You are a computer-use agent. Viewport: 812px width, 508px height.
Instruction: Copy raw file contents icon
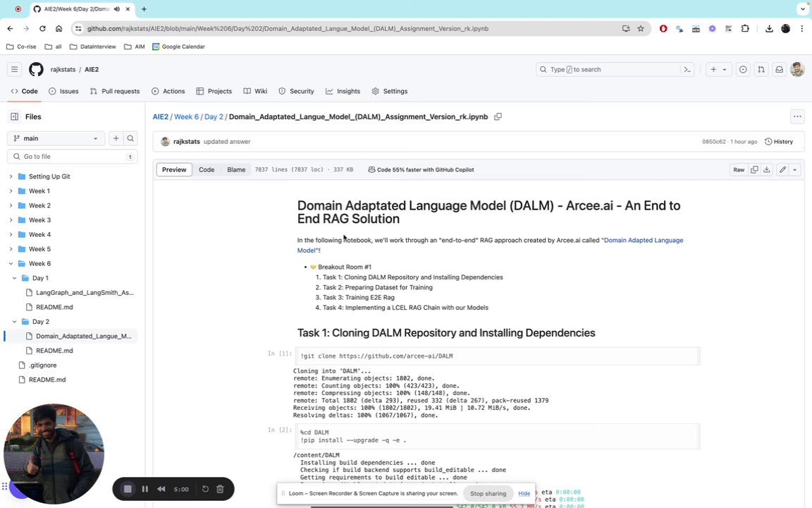click(x=754, y=169)
